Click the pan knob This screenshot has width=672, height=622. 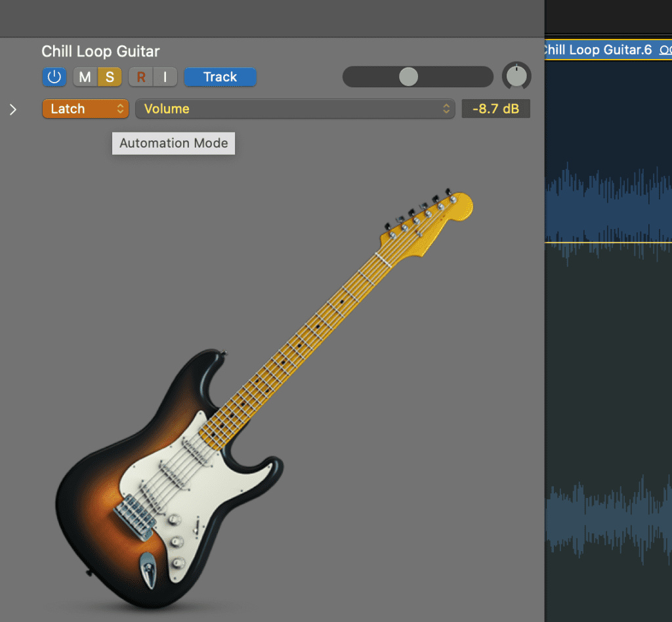516,76
